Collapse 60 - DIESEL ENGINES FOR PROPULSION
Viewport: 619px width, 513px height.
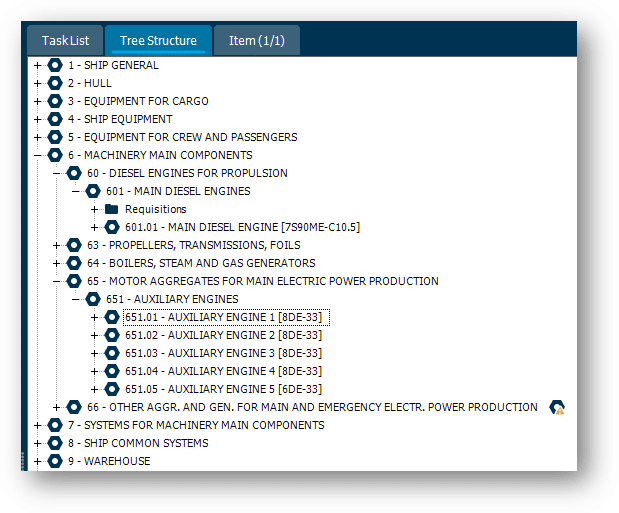56,173
